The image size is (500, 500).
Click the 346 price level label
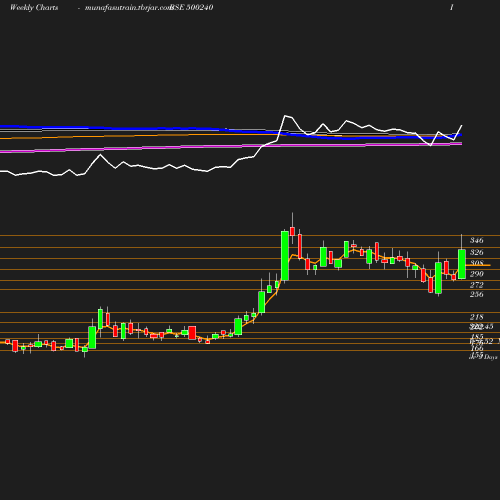pos(477,240)
